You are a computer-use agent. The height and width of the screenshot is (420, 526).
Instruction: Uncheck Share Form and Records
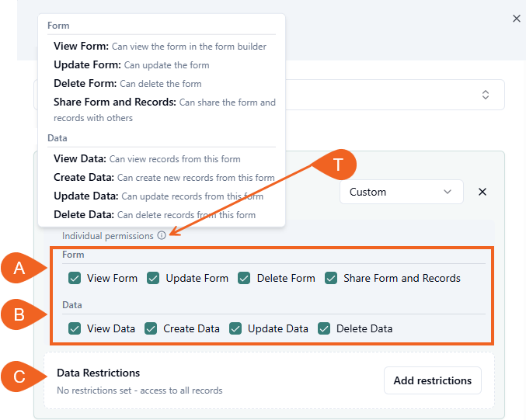(x=331, y=278)
